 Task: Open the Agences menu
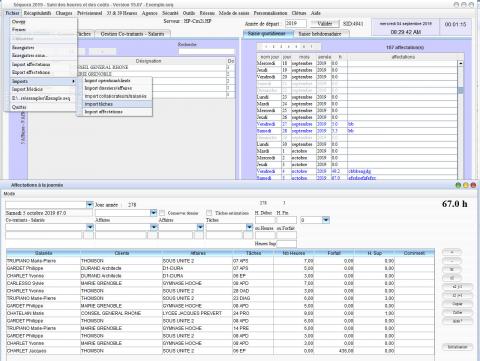(149, 13)
